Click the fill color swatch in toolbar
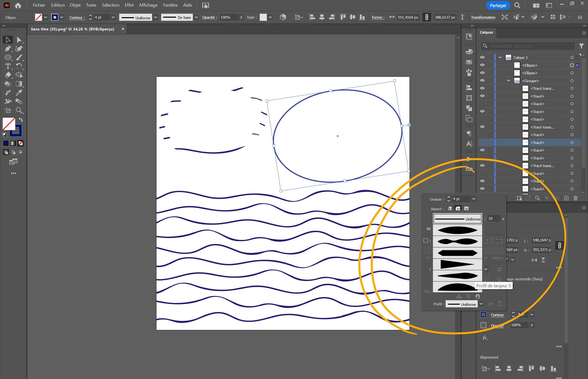Screen dimensions: 588x379 pos(9,124)
